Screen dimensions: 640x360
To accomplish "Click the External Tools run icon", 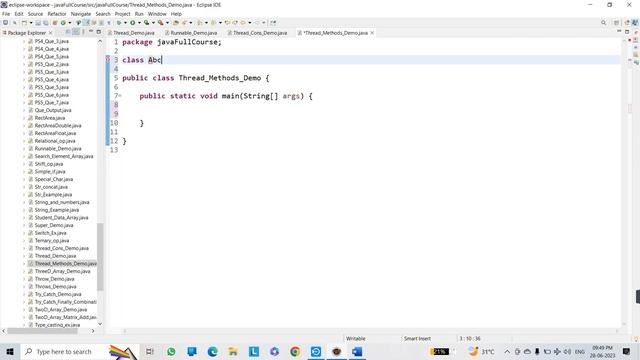I will 160,23.
